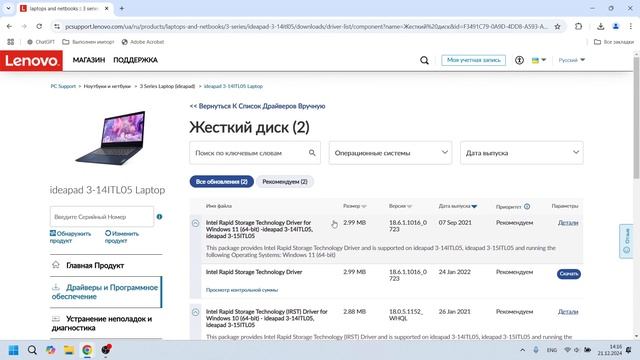Image resolution: width=640 pixels, height=360 pixels.
Task: Click the keyword search magnifier icon
Action: pyautogui.click(x=312, y=153)
